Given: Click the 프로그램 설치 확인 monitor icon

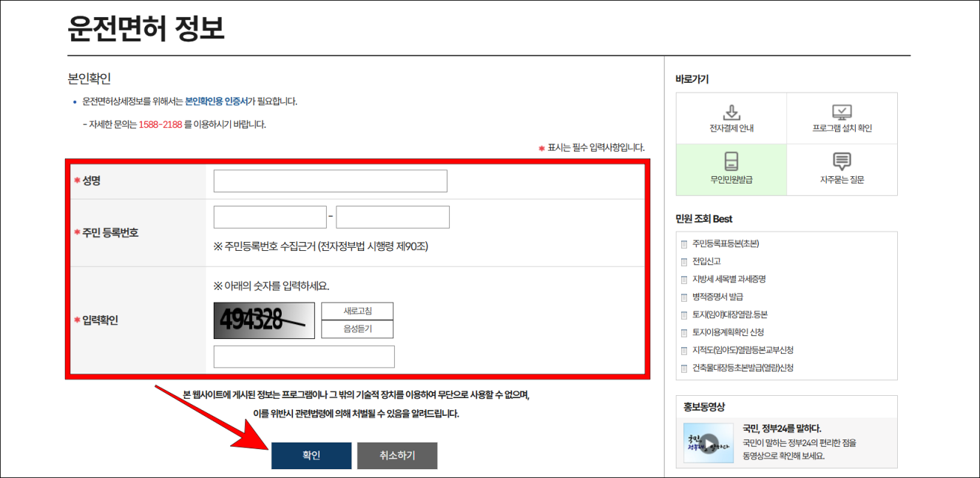Looking at the screenshot, I should [841, 112].
